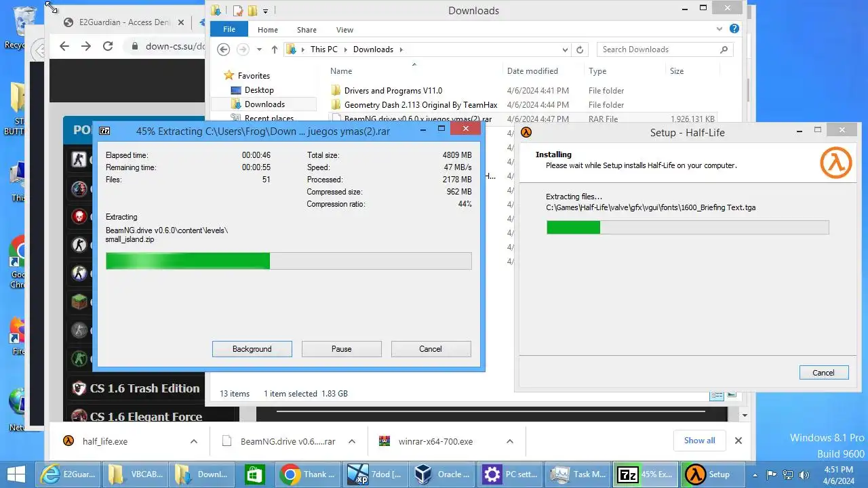Screen dimensions: 868x488
Task: Open Windows Store from the taskbar
Action: click(x=254, y=474)
